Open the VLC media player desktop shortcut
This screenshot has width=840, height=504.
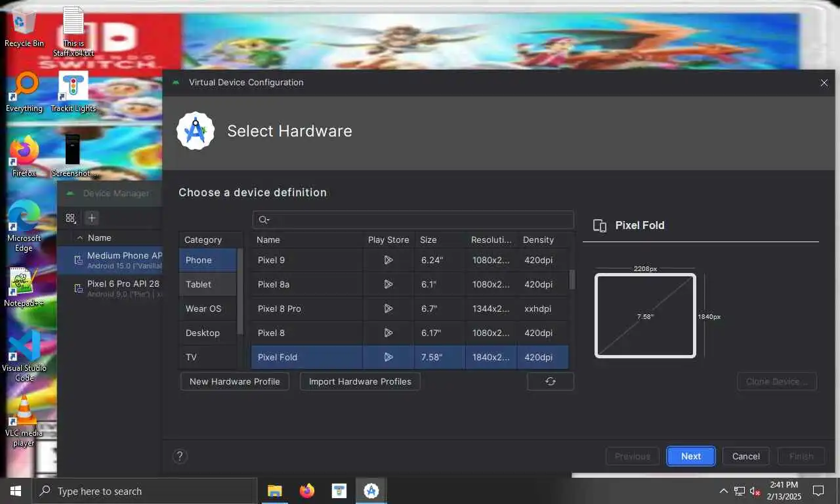pos(24,421)
